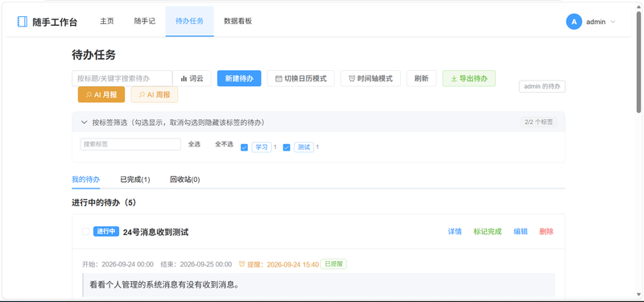Open the 词云 word cloud chart
Viewport: 644px width, 302px height.
192,78
